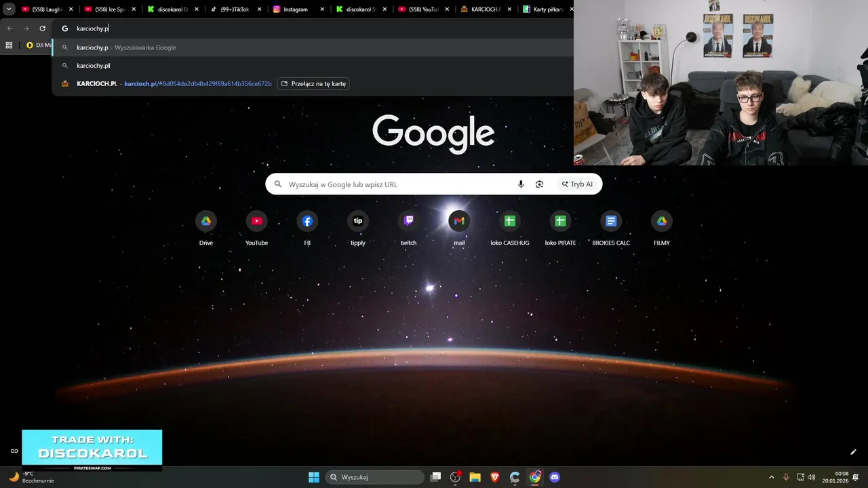Image resolution: width=868 pixels, height=488 pixels.
Task: Reload the page with the refresh button
Action: [42, 28]
